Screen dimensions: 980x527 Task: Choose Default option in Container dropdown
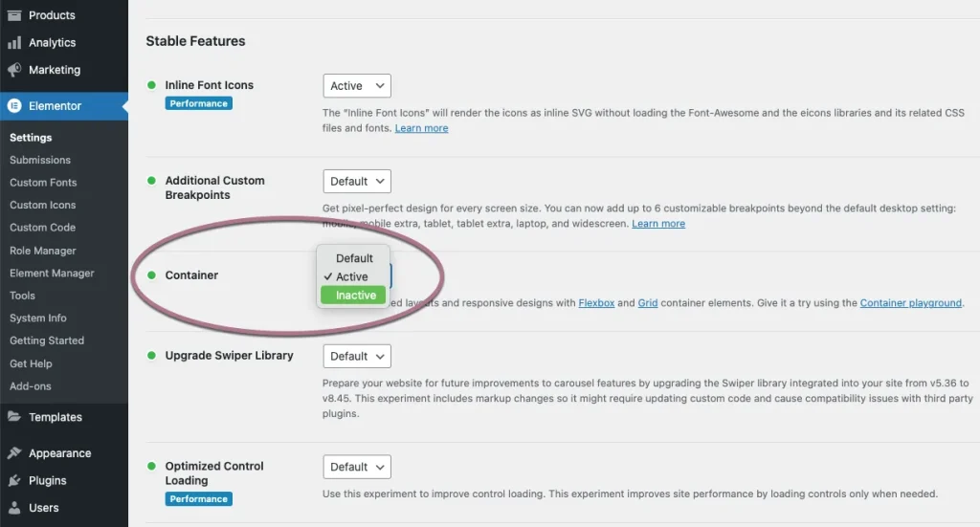click(354, 258)
